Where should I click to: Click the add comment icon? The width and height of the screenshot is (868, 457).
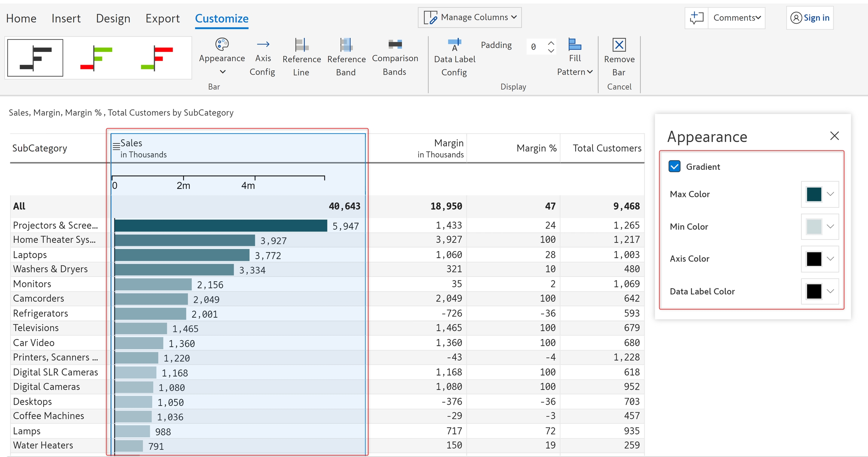pos(697,18)
